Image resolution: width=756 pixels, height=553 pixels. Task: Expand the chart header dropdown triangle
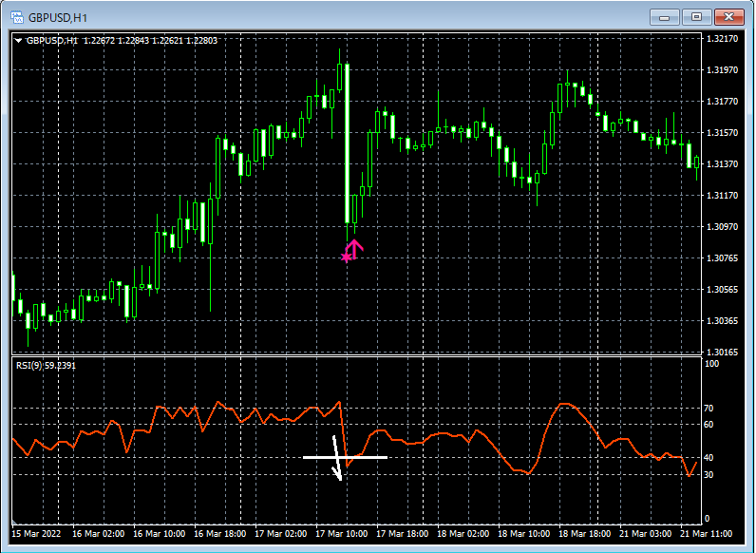tap(18, 41)
